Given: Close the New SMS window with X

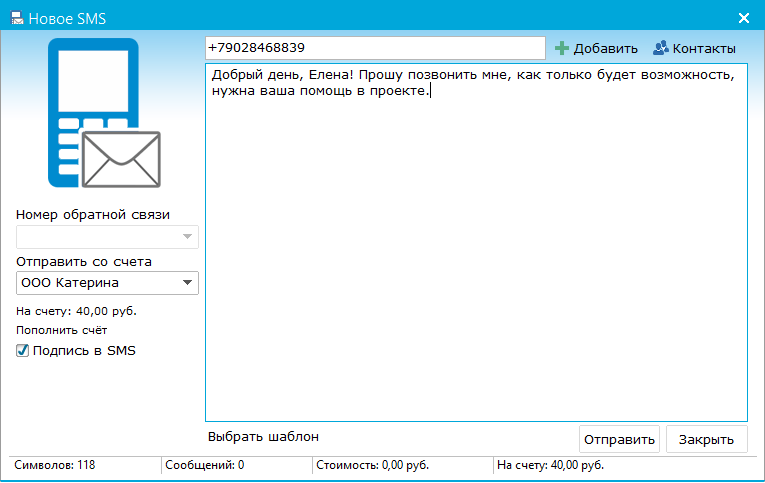Looking at the screenshot, I should coord(743,18).
